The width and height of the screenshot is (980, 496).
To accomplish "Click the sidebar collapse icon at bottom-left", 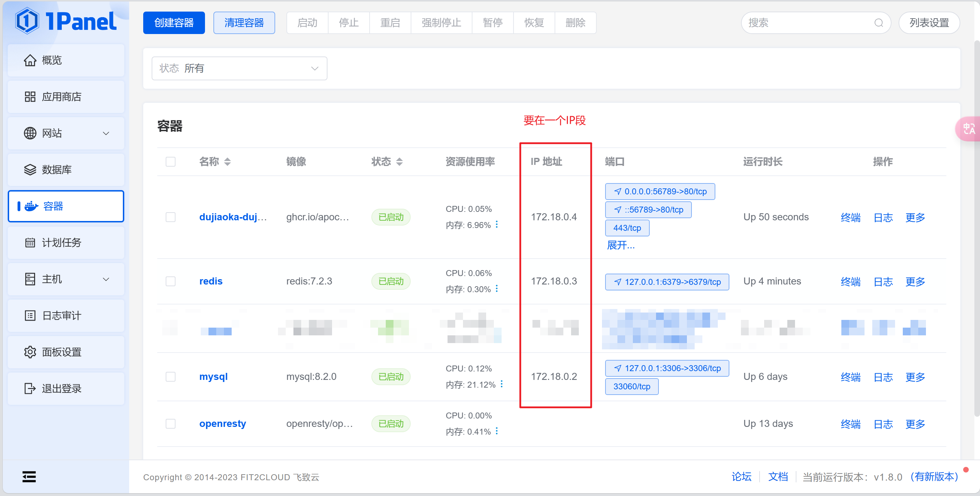I will (x=29, y=476).
